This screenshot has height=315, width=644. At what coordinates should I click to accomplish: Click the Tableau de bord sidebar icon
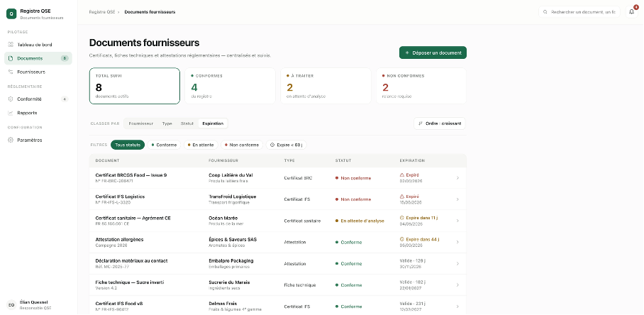[x=11, y=45]
